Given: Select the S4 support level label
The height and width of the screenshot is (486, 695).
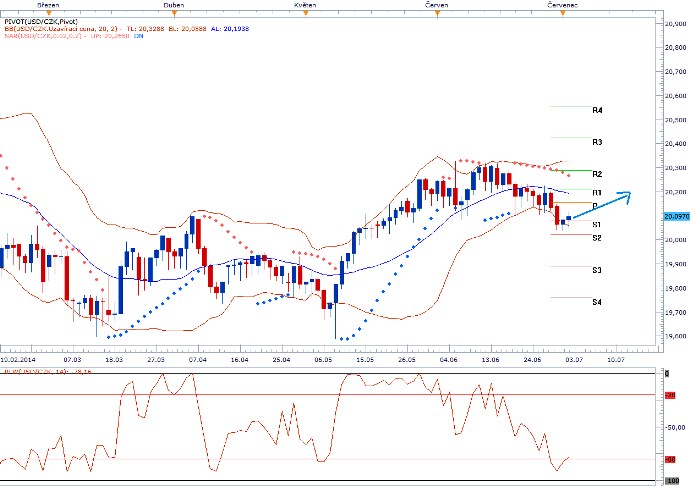Looking at the screenshot, I should tap(596, 302).
